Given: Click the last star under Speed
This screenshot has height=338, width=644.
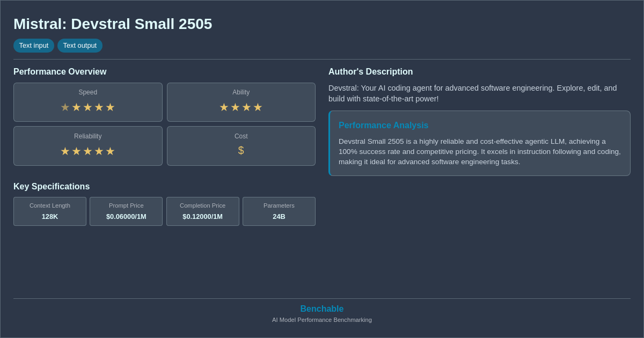Looking at the screenshot, I should (x=110, y=107).
